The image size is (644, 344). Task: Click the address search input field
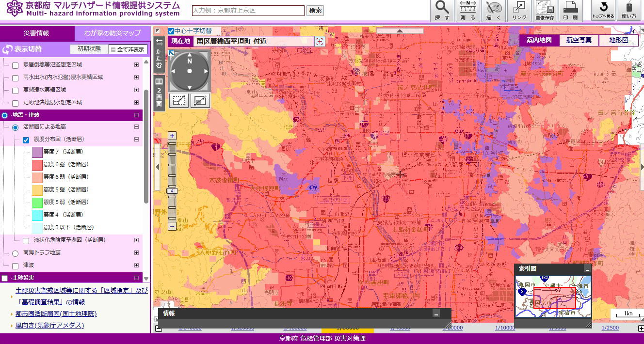pyautogui.click(x=248, y=11)
